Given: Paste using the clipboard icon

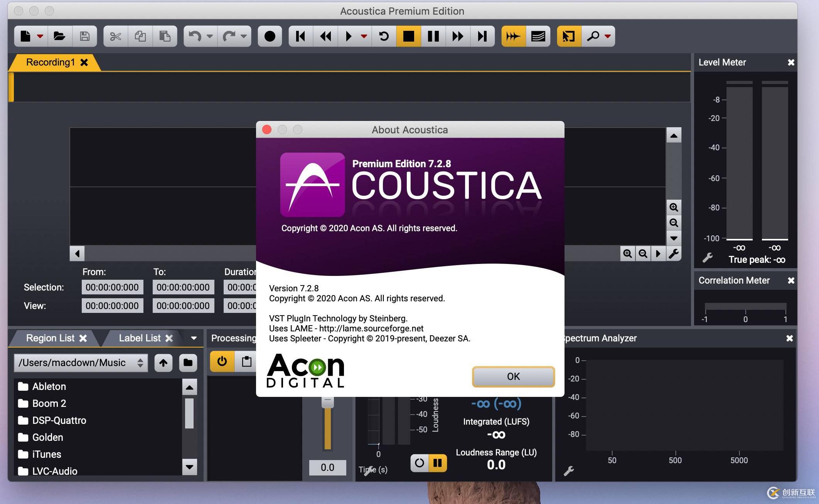Looking at the screenshot, I should click(165, 36).
